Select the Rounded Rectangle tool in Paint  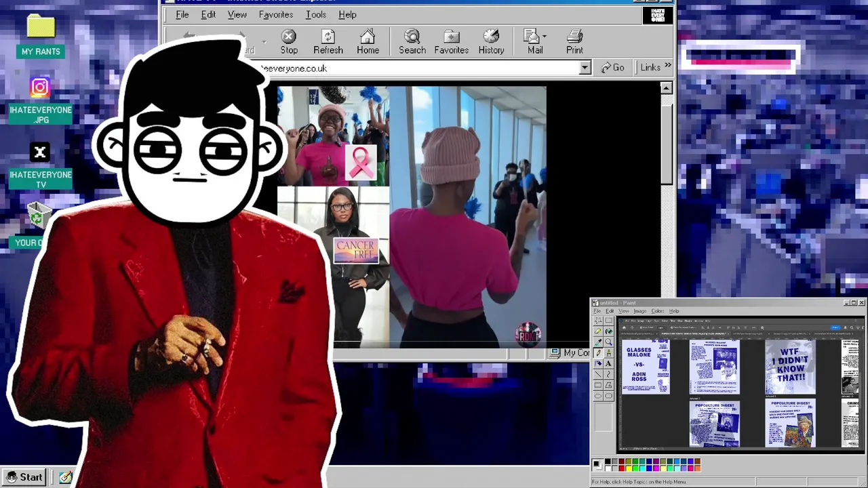pyautogui.click(x=608, y=396)
